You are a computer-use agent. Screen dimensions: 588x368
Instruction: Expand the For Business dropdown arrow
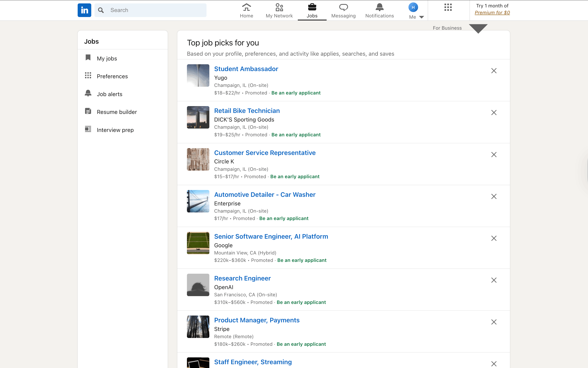[478, 28]
